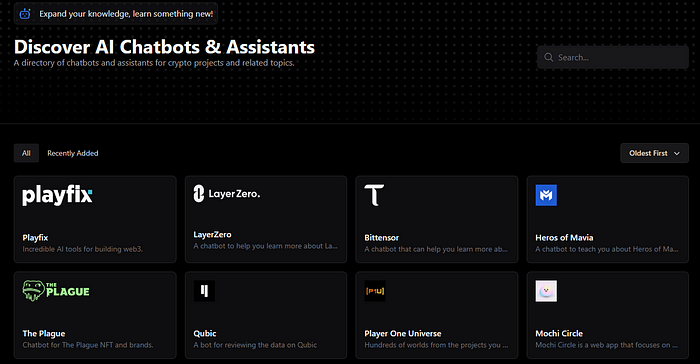Click the Qubic logo icon
The height and width of the screenshot is (364, 700).
(x=204, y=291)
